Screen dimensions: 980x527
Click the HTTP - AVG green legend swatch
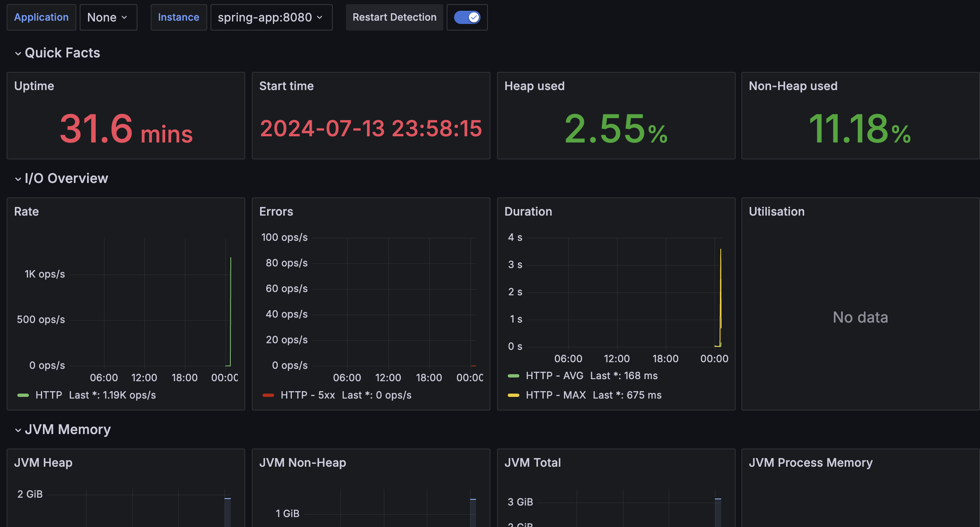[513, 376]
